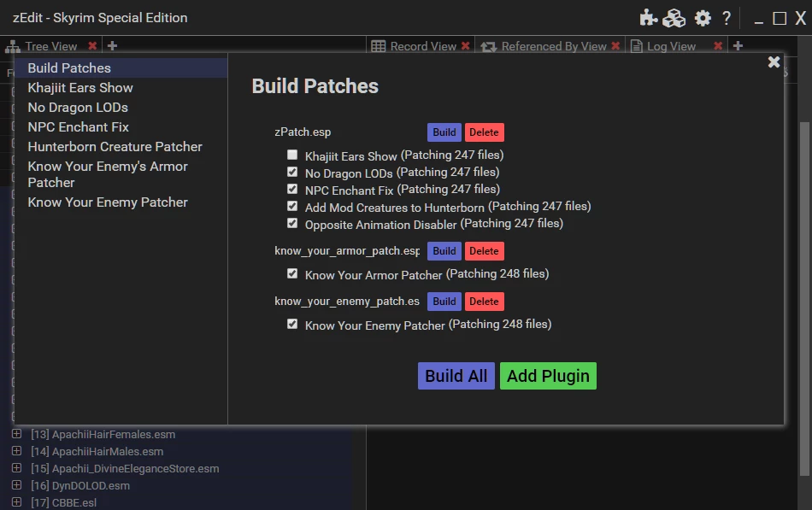Delete the zPatch.esp plugin
Image resolution: width=812 pixels, height=510 pixels.
coord(484,132)
